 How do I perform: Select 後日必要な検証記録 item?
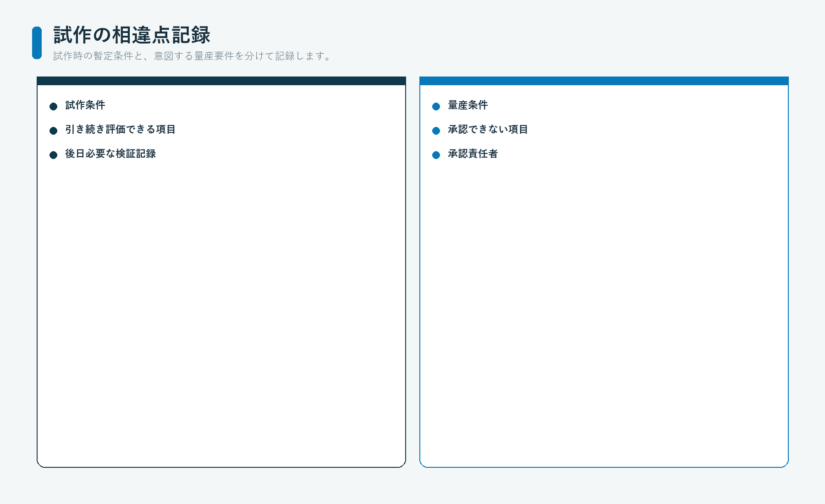click(110, 153)
